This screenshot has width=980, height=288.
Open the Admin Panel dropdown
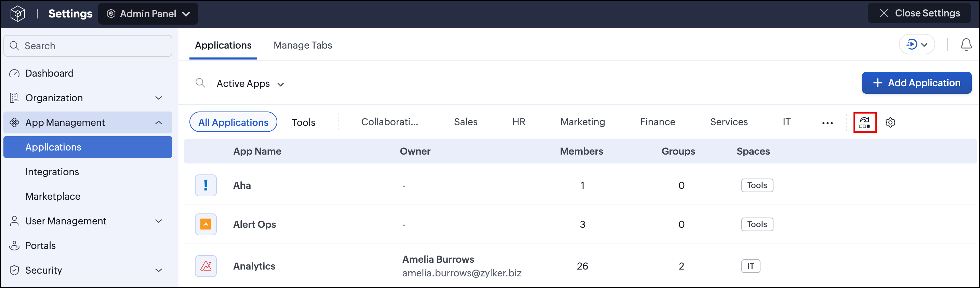(148, 14)
